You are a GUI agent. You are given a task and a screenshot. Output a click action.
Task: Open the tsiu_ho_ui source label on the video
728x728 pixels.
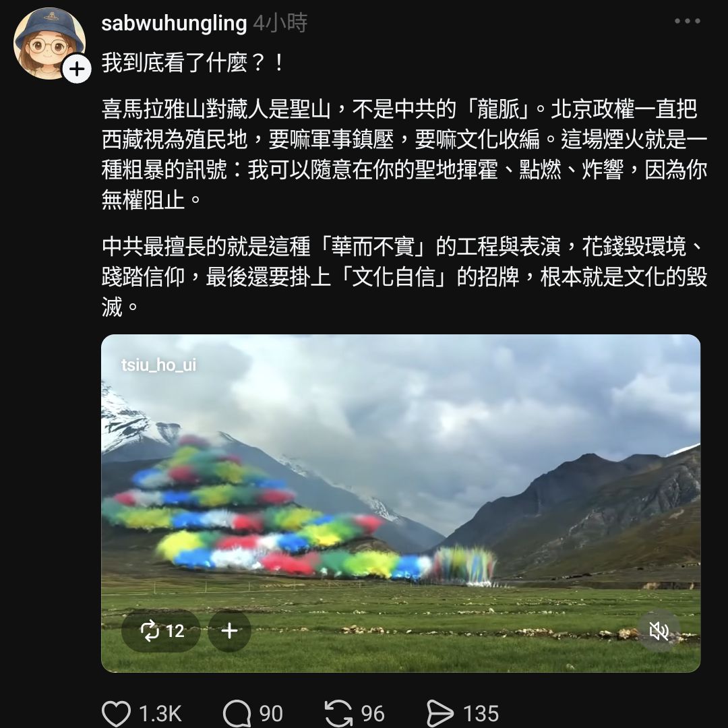point(159,365)
